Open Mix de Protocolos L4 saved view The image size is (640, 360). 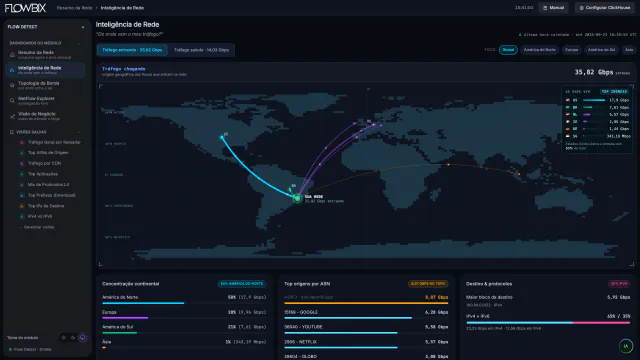pos(49,185)
